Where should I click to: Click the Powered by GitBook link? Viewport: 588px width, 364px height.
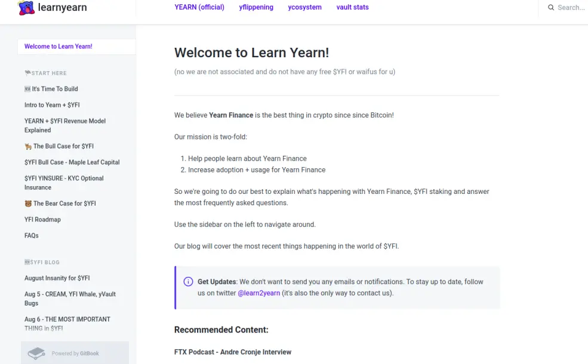tap(75, 353)
